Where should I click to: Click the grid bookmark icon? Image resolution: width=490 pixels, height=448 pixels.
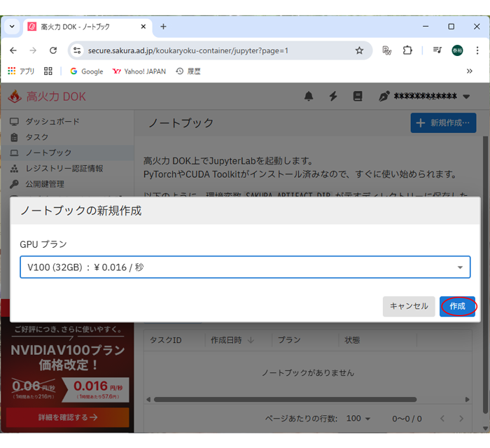pyautogui.click(x=48, y=71)
